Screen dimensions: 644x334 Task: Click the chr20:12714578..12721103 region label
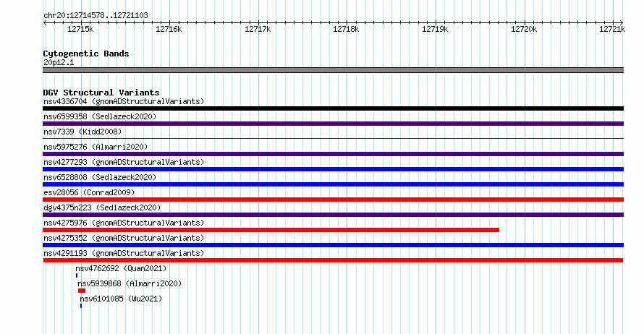(96, 15)
